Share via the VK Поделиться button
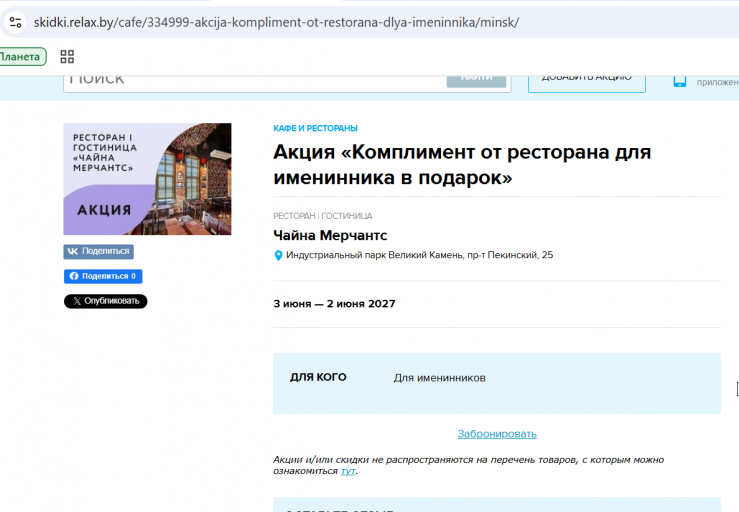This screenshot has width=739, height=512. [99, 251]
